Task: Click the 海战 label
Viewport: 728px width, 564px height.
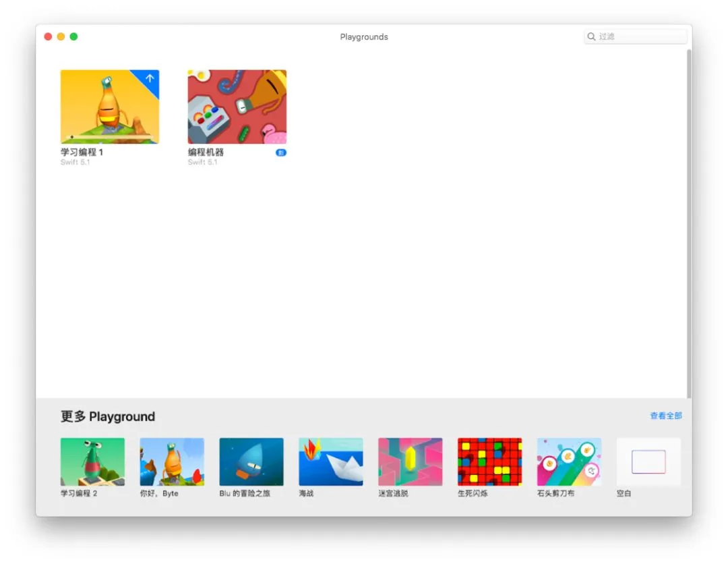Action: point(306,493)
